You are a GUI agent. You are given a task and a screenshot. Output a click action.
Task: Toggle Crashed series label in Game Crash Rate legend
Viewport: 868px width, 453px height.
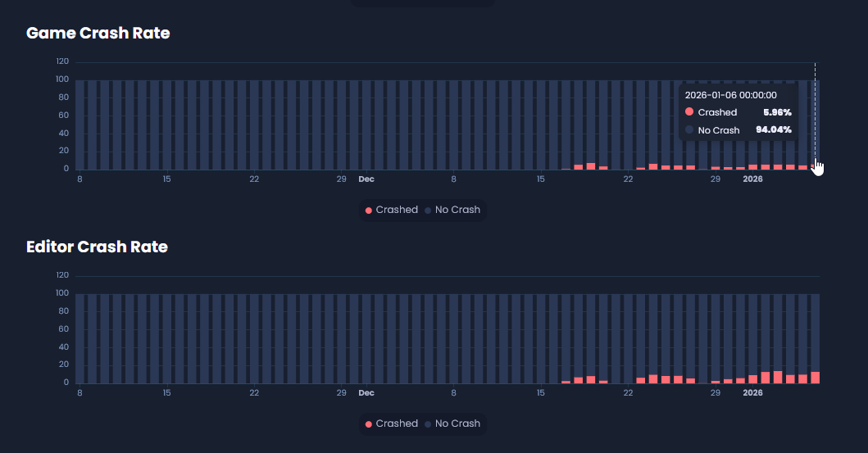[x=397, y=210]
